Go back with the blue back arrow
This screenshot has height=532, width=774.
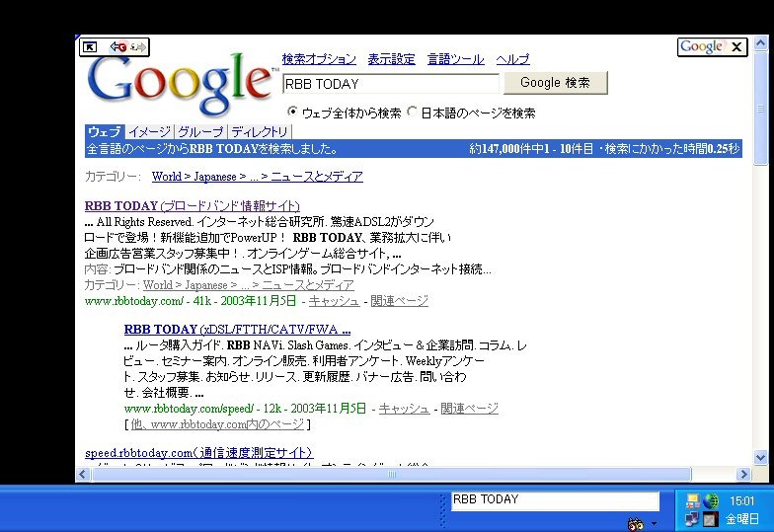118,47
